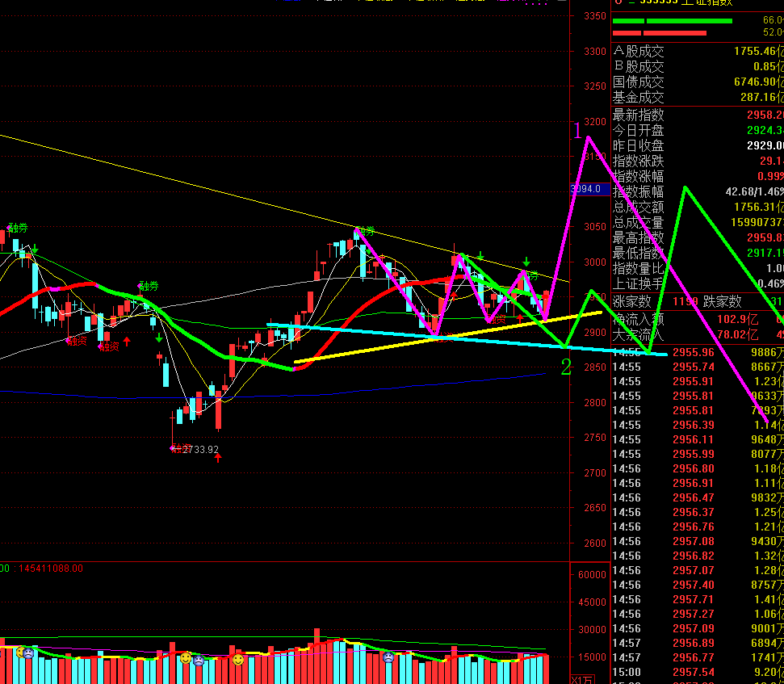Image resolution: width=784 pixels, height=684 pixels.
Task: Click the A股成交 label
Action: pyautogui.click(x=639, y=51)
